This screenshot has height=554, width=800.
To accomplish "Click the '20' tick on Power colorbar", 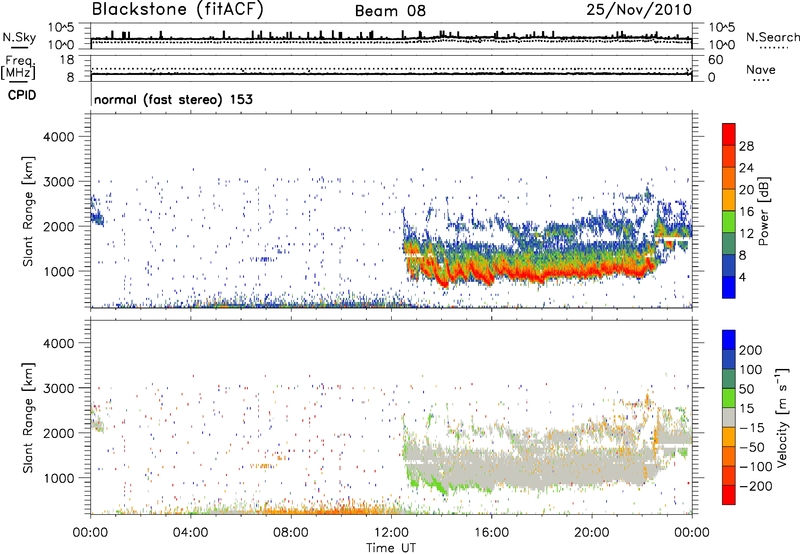I will point(746,190).
